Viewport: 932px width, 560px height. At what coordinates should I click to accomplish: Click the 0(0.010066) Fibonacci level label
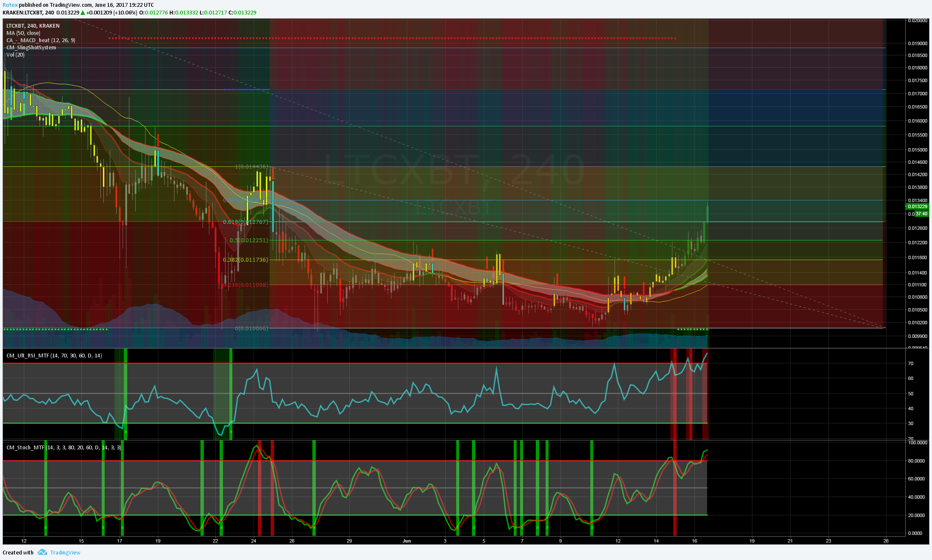pos(252,328)
